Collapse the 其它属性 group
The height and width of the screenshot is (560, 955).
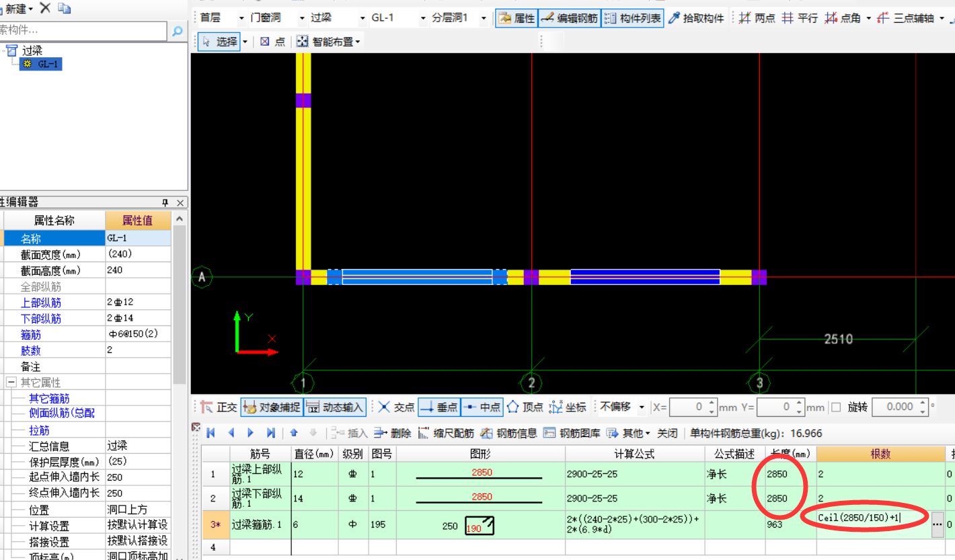coord(11,382)
